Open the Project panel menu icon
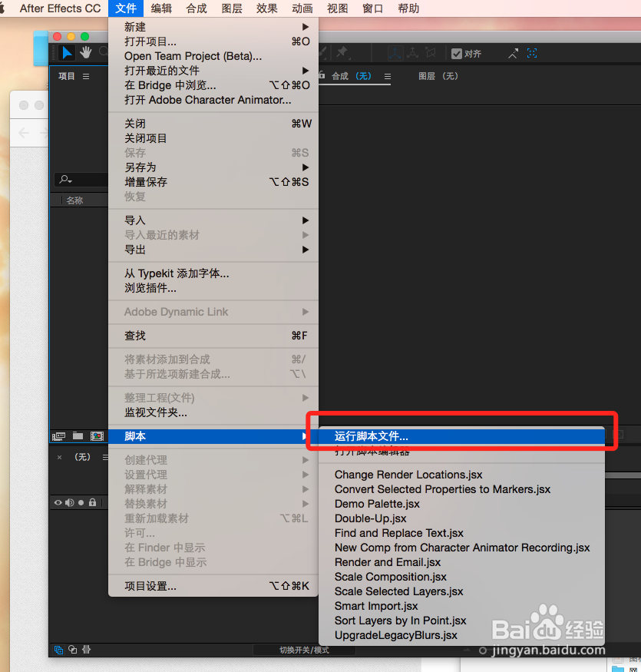This screenshot has height=672, width=641. click(86, 76)
